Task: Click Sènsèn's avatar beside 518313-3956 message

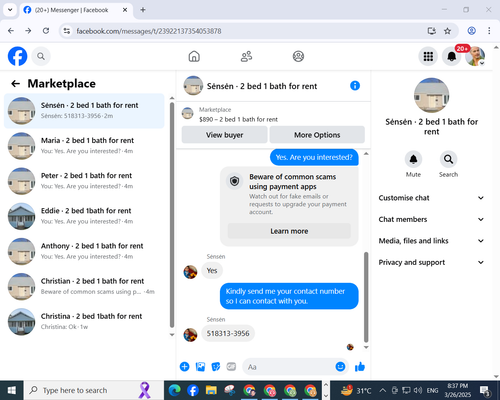Action: 190,335
